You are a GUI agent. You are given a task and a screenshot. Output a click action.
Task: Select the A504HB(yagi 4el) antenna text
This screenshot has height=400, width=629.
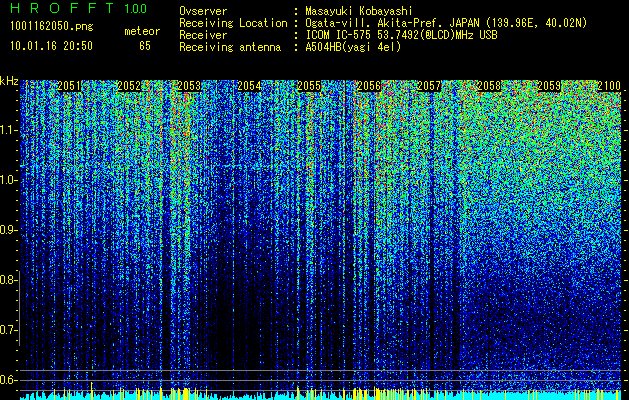point(353,47)
